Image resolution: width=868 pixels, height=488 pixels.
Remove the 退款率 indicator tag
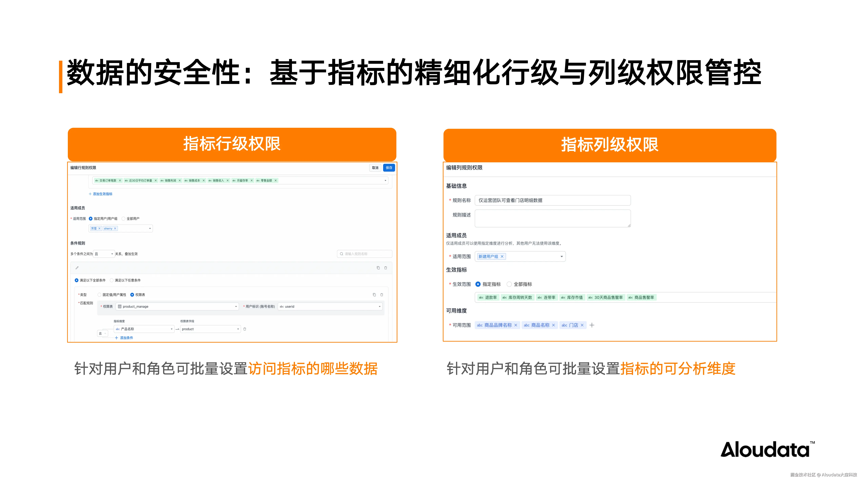coord(488,297)
